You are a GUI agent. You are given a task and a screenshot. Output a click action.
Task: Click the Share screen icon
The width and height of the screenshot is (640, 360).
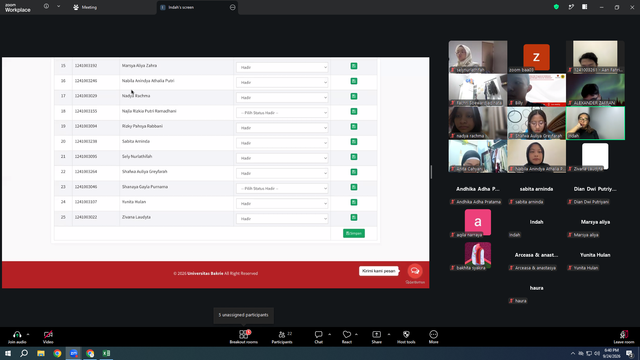tap(376, 334)
